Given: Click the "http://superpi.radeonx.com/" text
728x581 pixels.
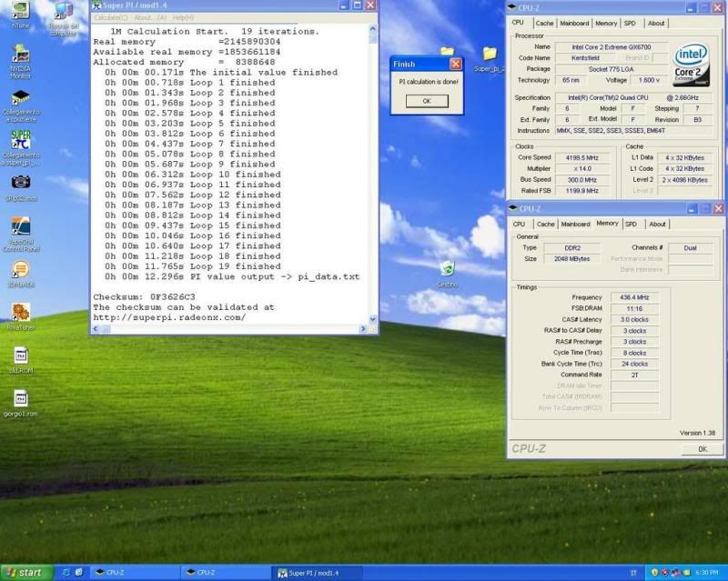Looking at the screenshot, I should tap(169, 318).
